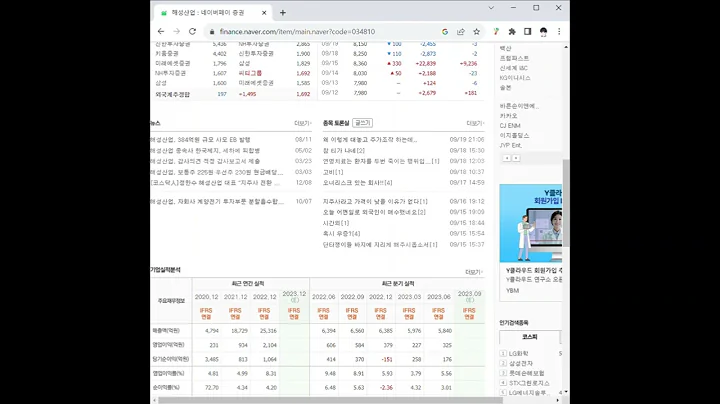Click 피티그룹 in the broker trading table
Viewport: 720px width, 404px height.
(250, 73)
